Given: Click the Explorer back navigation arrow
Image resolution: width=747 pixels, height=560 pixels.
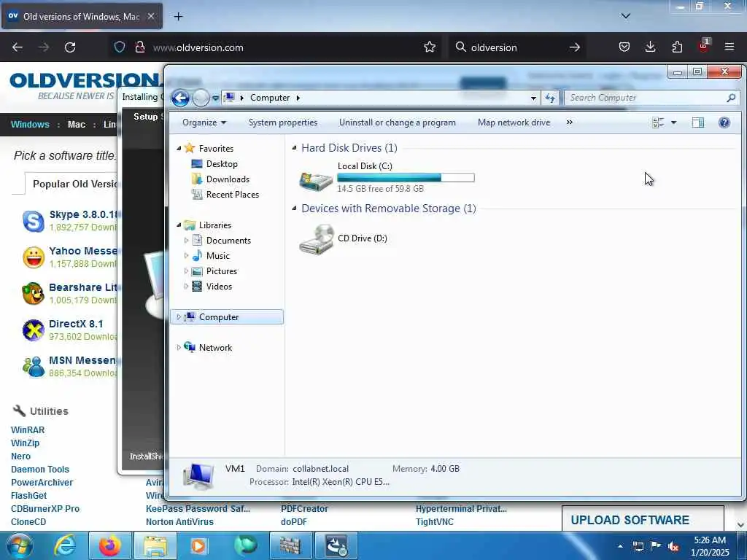Looking at the screenshot, I should coord(180,98).
